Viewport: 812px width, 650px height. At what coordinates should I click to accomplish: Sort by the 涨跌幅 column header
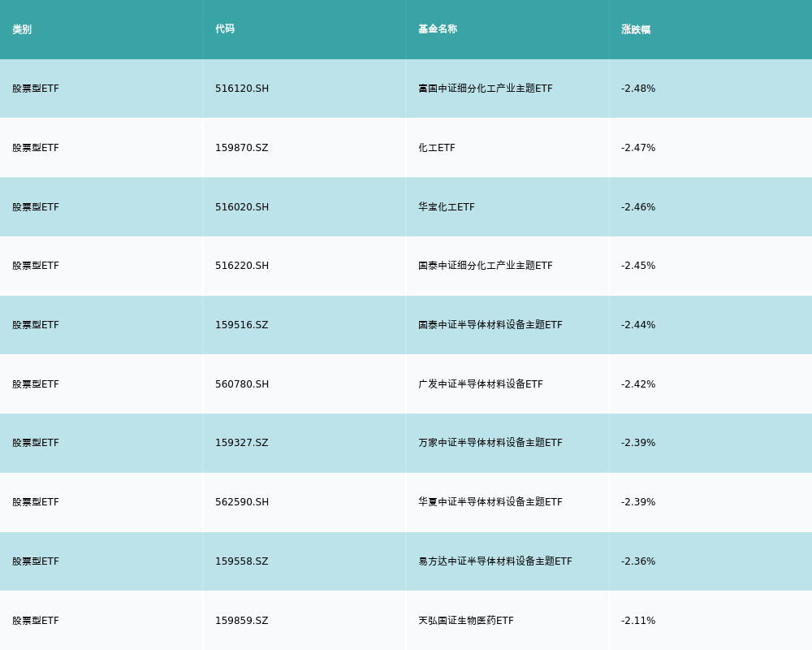tap(636, 29)
